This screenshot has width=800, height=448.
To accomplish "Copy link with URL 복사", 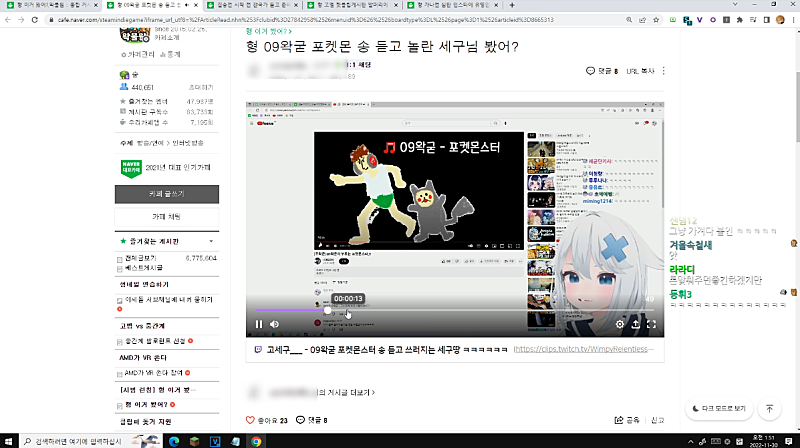I will [640, 71].
